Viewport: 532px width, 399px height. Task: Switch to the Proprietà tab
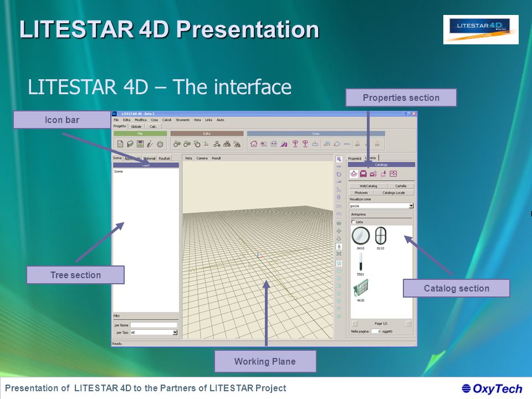click(355, 158)
